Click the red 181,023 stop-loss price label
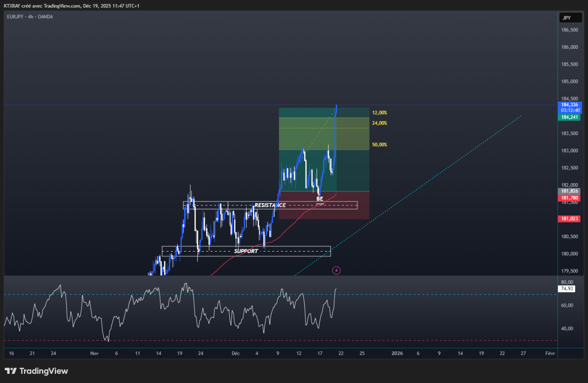Image resolution: width=588 pixels, height=383 pixels. click(x=568, y=218)
